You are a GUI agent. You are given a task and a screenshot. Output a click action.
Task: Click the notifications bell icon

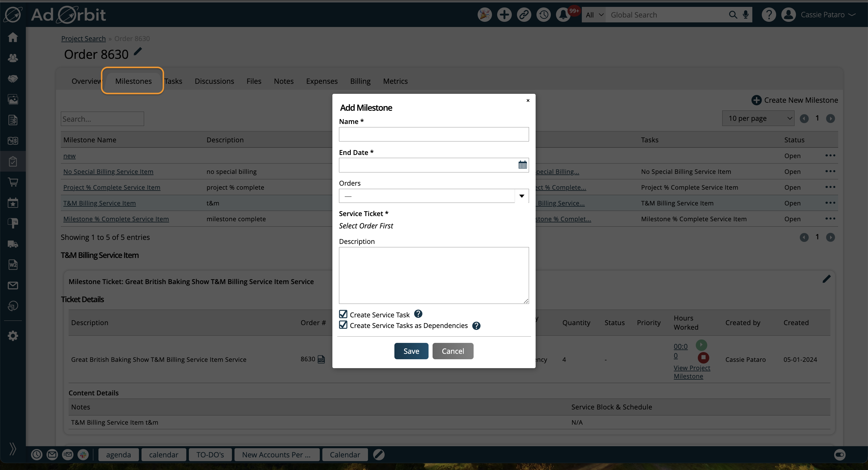point(563,15)
